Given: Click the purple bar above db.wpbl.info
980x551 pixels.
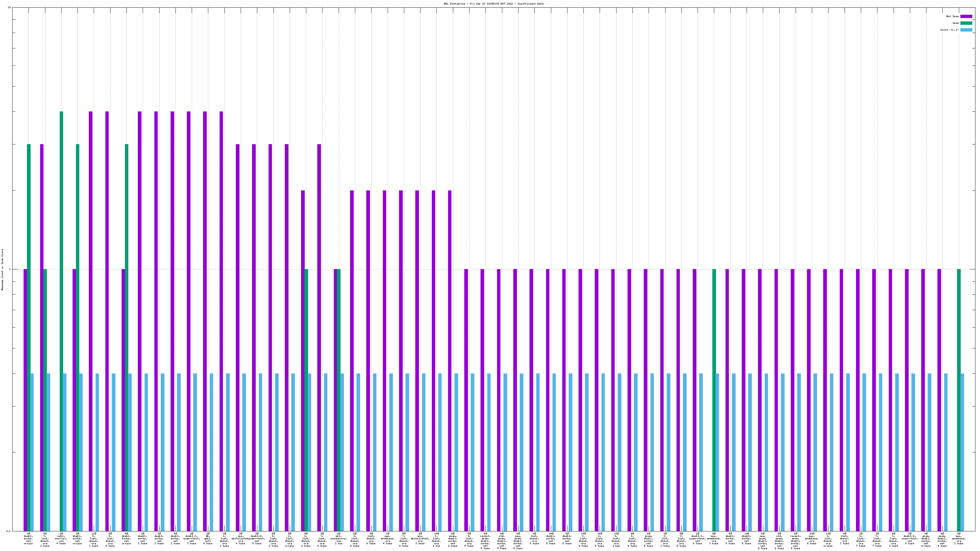Looking at the screenshot, I should point(205,304).
